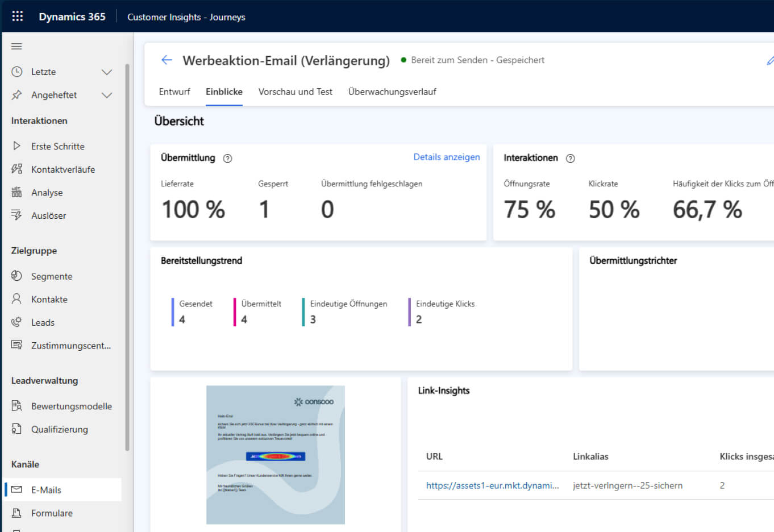Image resolution: width=774 pixels, height=532 pixels.
Task: Click the Segmente icon
Action: click(17, 276)
